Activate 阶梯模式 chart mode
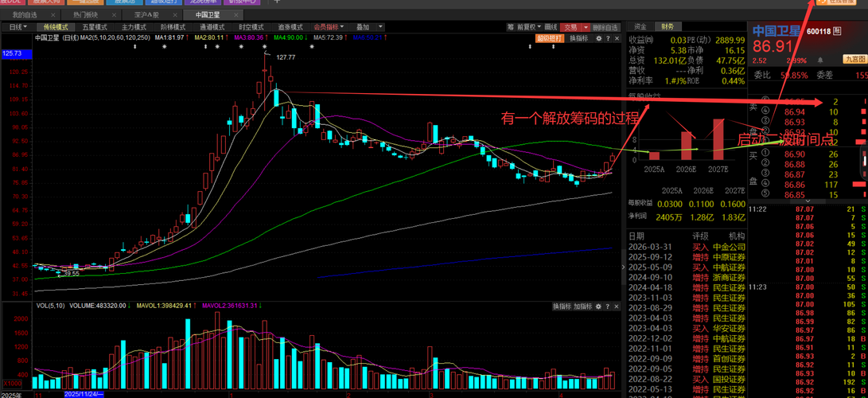Image resolution: width=868 pixels, height=398 pixels. [173, 26]
